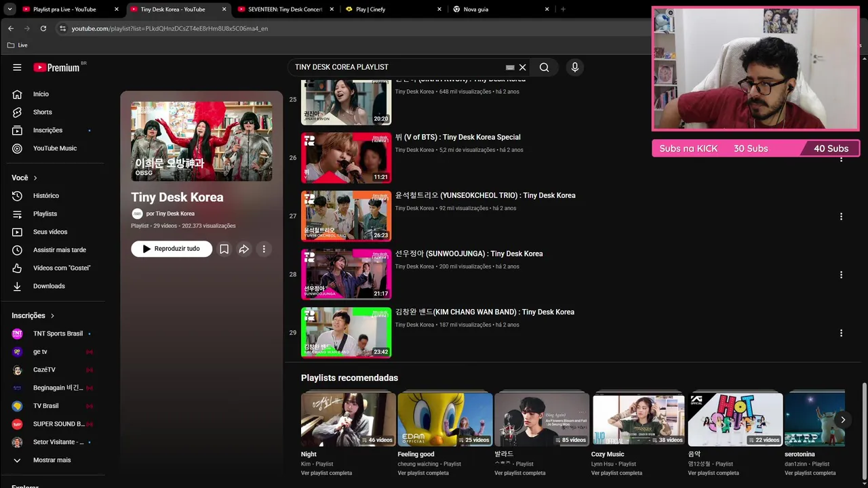Expand the Você section chevron
868x488 pixels.
(35, 178)
